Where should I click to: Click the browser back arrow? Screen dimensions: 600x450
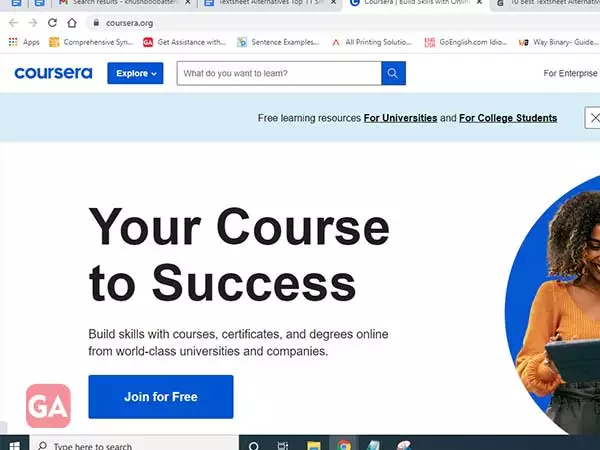point(13,23)
